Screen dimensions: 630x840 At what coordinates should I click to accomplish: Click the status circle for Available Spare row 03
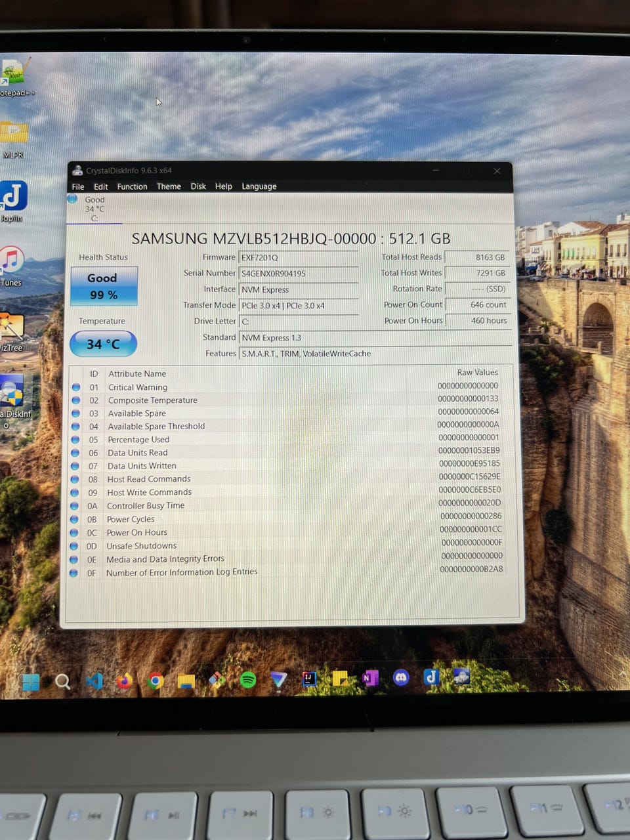click(x=76, y=413)
